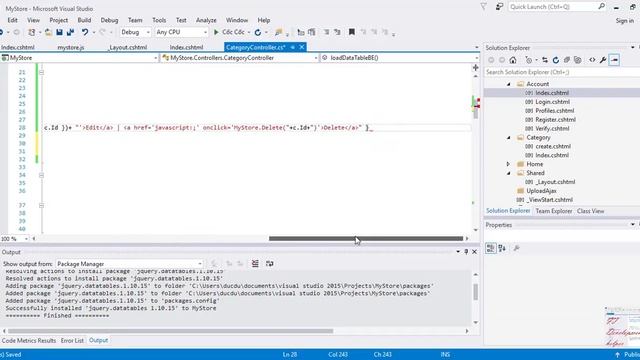Switch to the _Layout.cshtml editor tab

coord(128,47)
